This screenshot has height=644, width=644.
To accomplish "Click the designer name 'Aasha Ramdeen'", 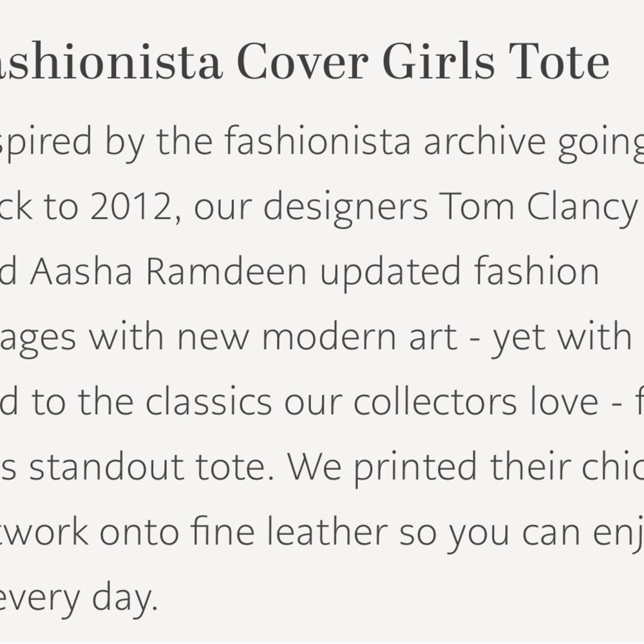I will point(168,272).
